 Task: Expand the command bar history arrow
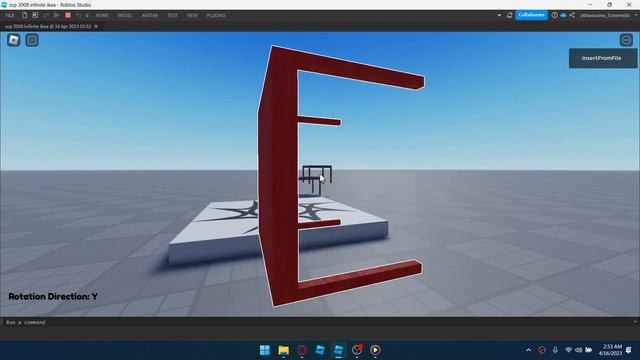click(635, 322)
